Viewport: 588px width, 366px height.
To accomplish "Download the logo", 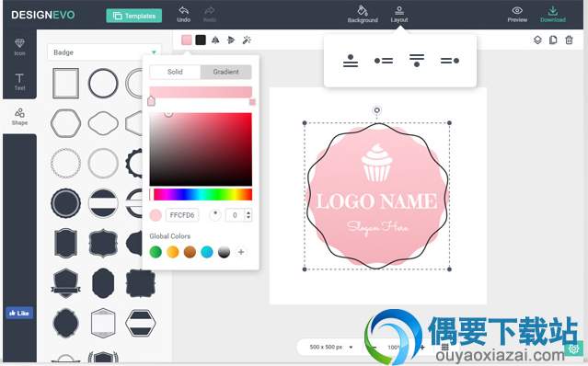I will tap(553, 14).
